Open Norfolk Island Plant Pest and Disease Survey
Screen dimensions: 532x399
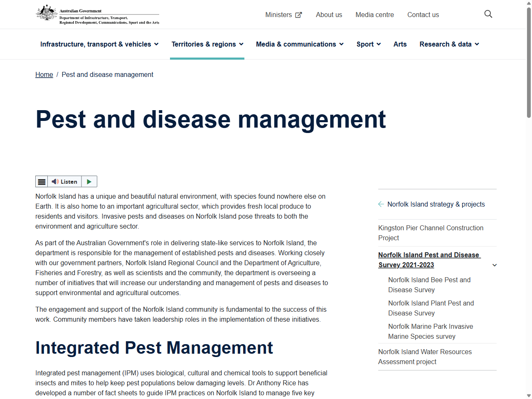tap(431, 308)
